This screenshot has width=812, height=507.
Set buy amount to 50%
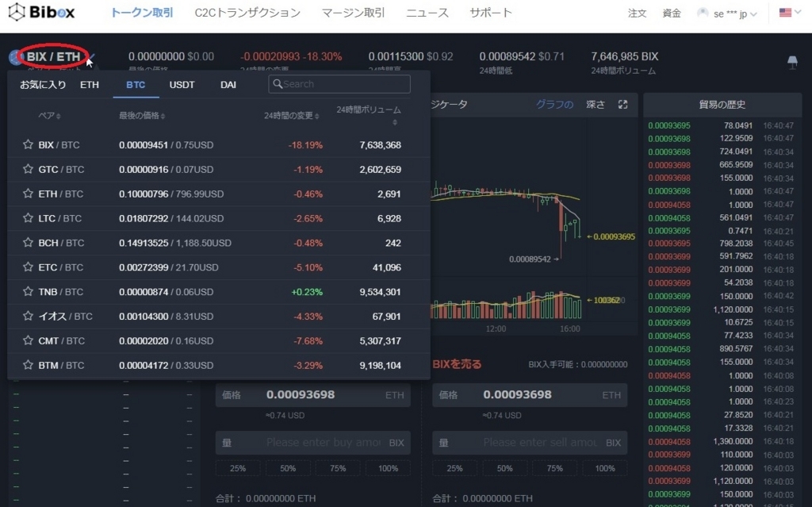(x=288, y=468)
